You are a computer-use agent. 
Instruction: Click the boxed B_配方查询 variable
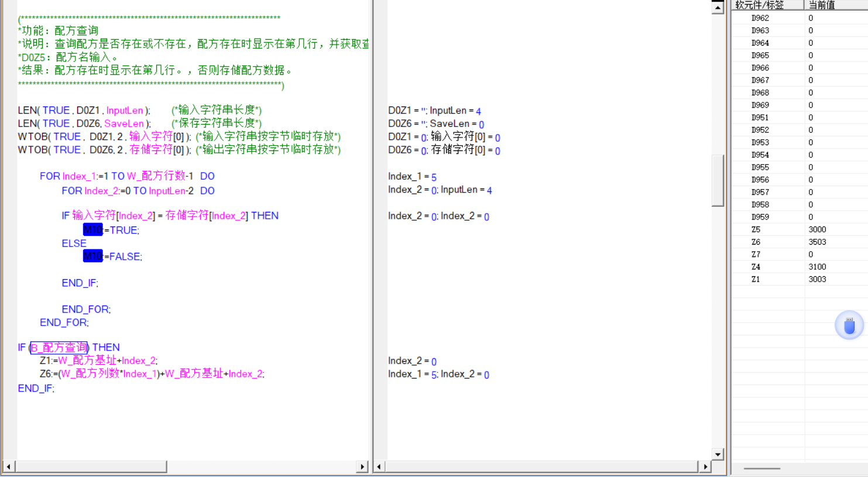(x=59, y=348)
